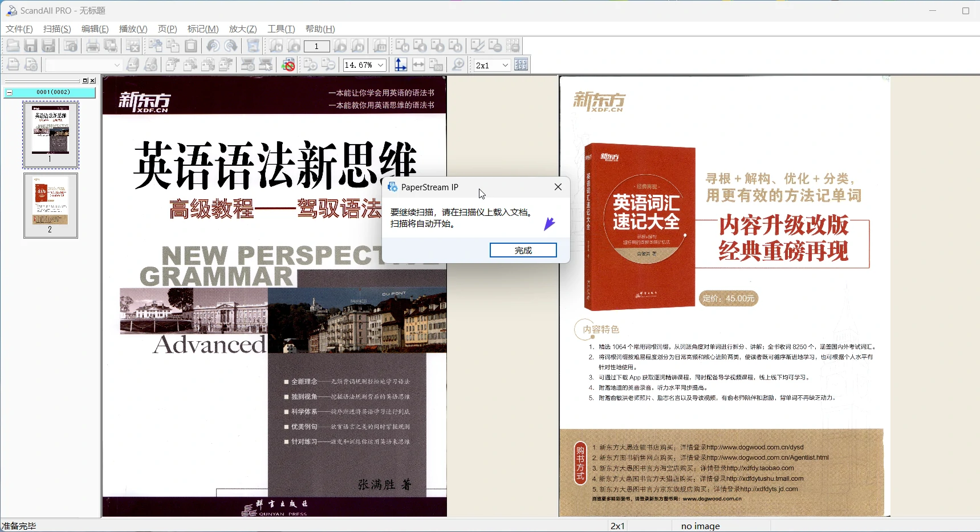Open the zoom percentage 14.67% dropdown

(x=381, y=65)
